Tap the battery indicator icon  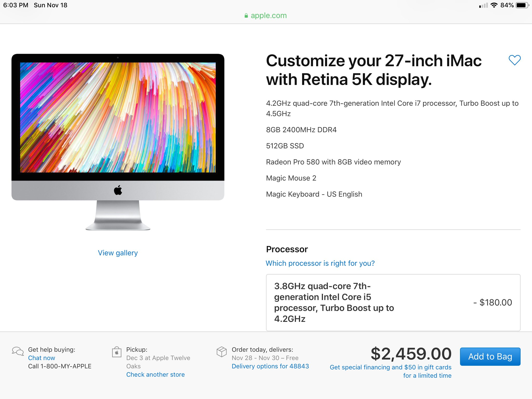(522, 5)
